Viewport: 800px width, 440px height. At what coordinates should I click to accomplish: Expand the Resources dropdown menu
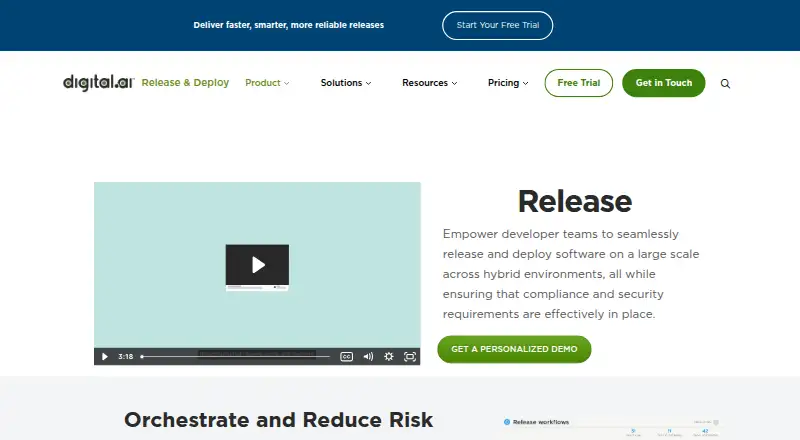[x=429, y=83]
